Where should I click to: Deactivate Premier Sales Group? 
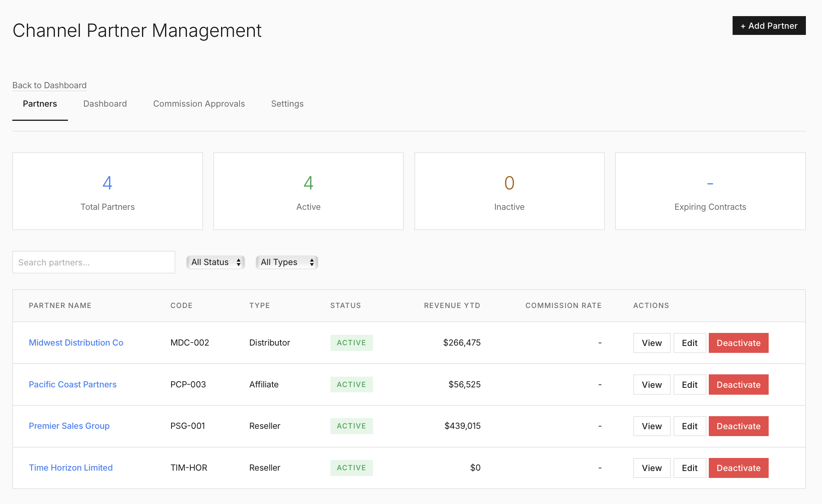(x=738, y=426)
